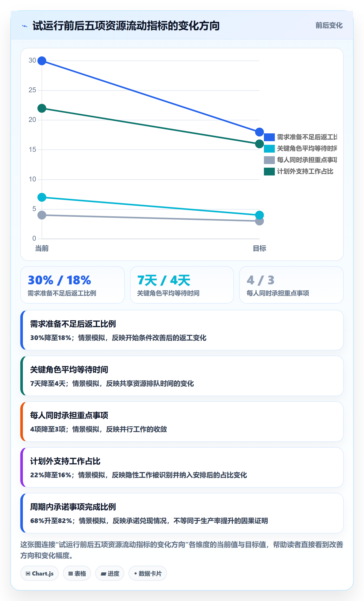
Task: Click the 进度 tag
Action: (x=110, y=573)
